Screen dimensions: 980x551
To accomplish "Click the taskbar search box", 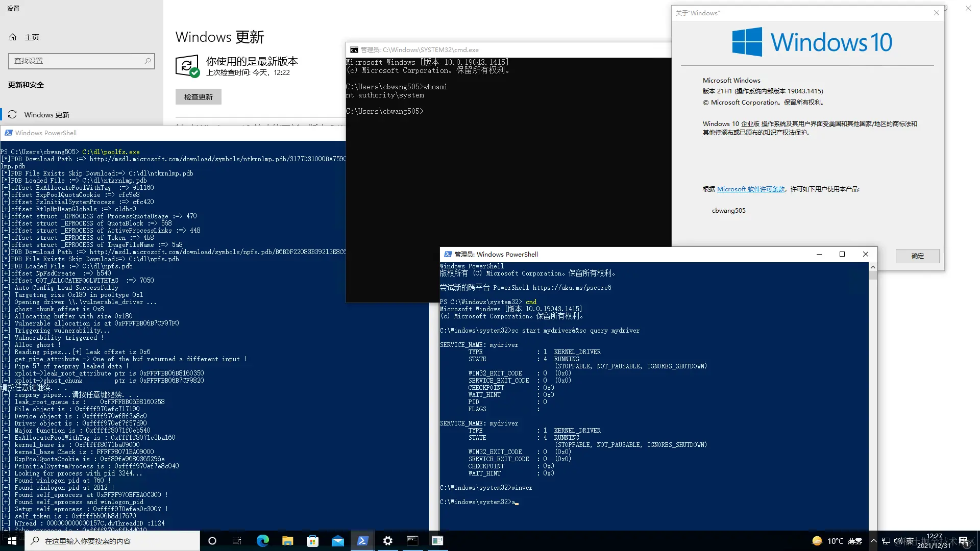I will (x=112, y=541).
